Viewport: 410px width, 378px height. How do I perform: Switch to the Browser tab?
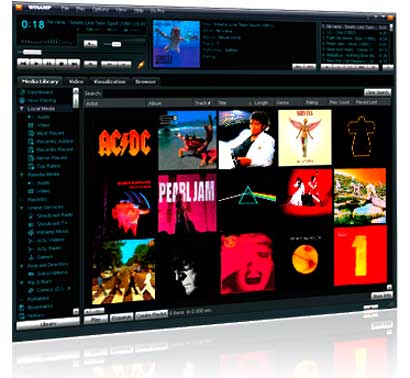tap(145, 82)
